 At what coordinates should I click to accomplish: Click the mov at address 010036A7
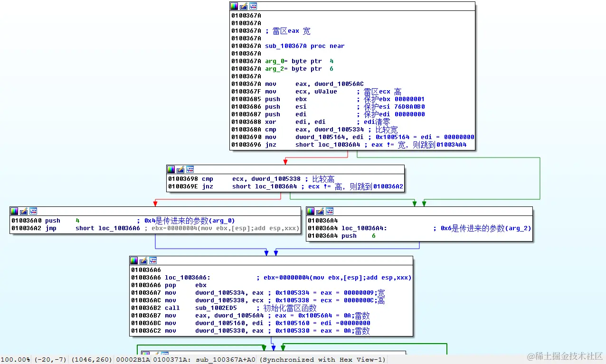pos(170,293)
